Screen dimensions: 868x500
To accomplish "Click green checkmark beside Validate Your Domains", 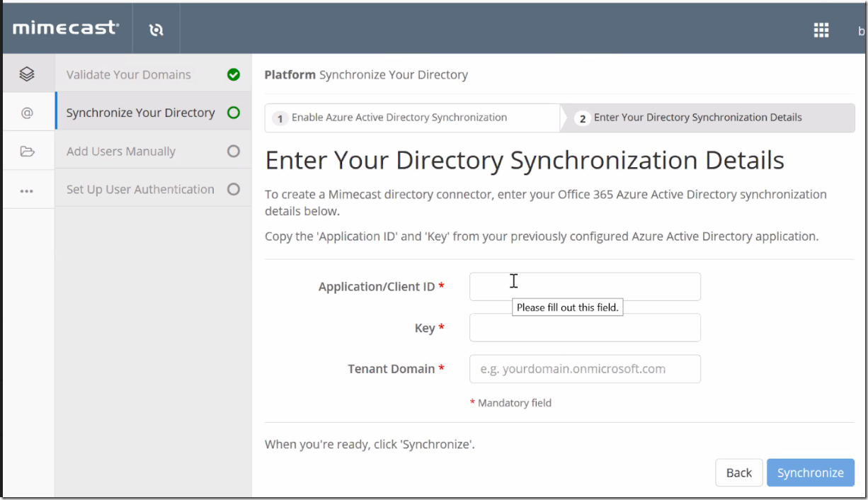I will 234,74.
